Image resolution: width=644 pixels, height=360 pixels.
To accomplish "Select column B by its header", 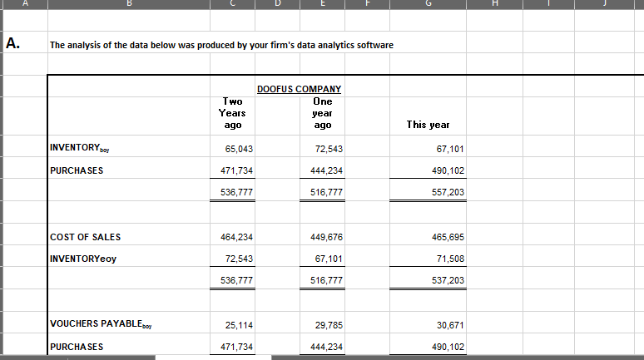I will coord(129,3).
